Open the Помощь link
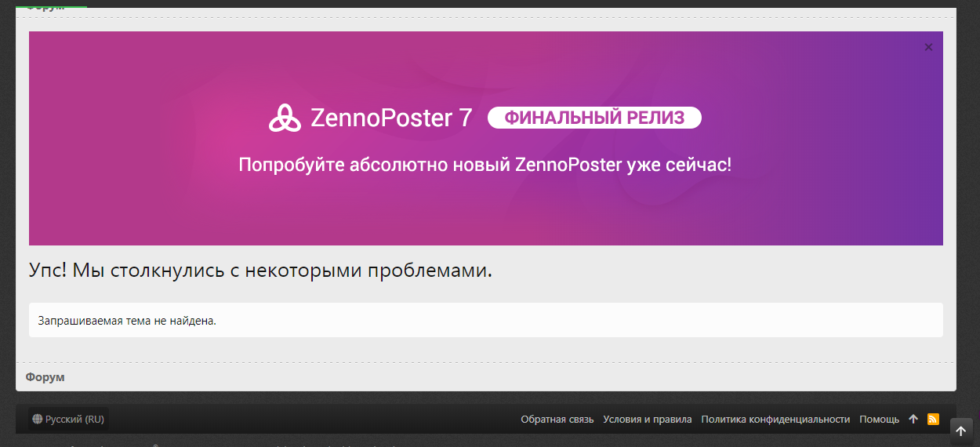 click(880, 420)
